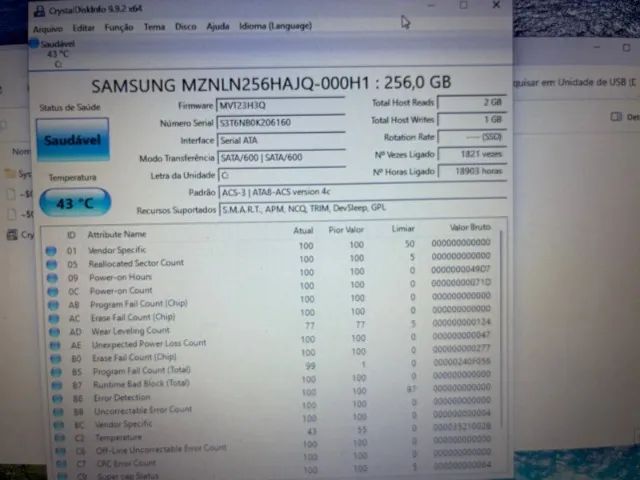Select the Unexpected Power Loss Count attribute name
This screenshot has height=480, width=640.
pyautogui.click(x=149, y=344)
